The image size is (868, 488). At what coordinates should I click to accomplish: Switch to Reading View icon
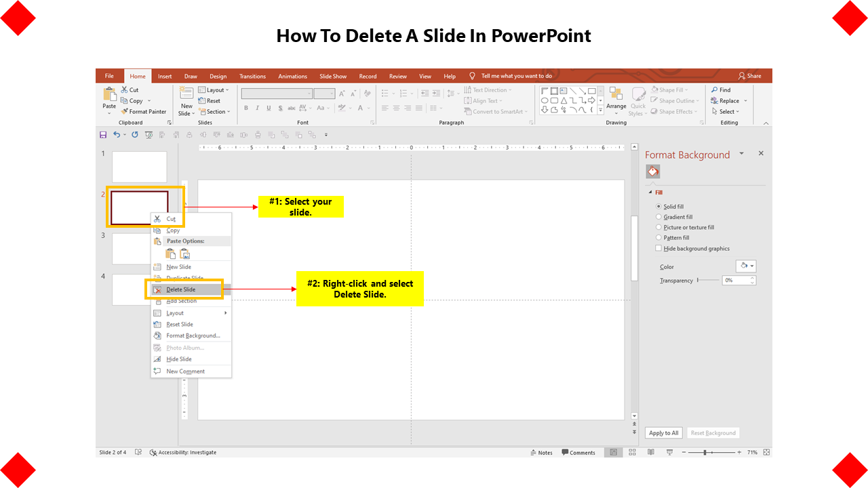pyautogui.click(x=651, y=452)
